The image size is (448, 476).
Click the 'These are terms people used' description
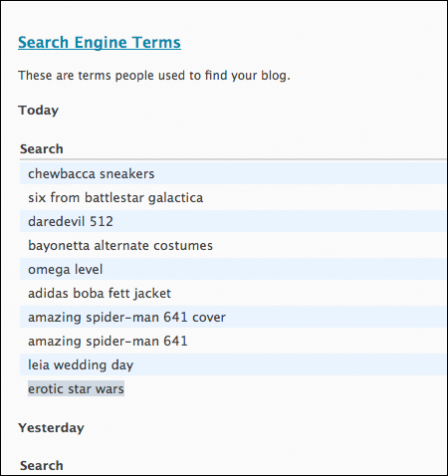154,76
